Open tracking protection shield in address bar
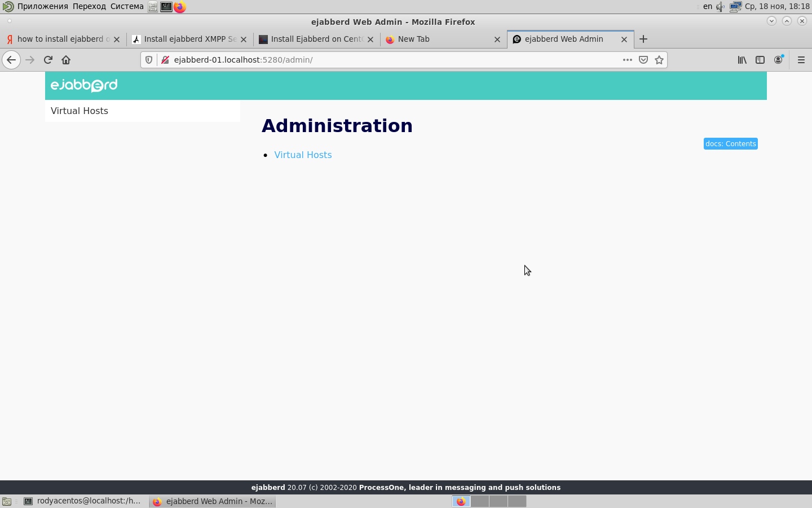 (x=149, y=60)
